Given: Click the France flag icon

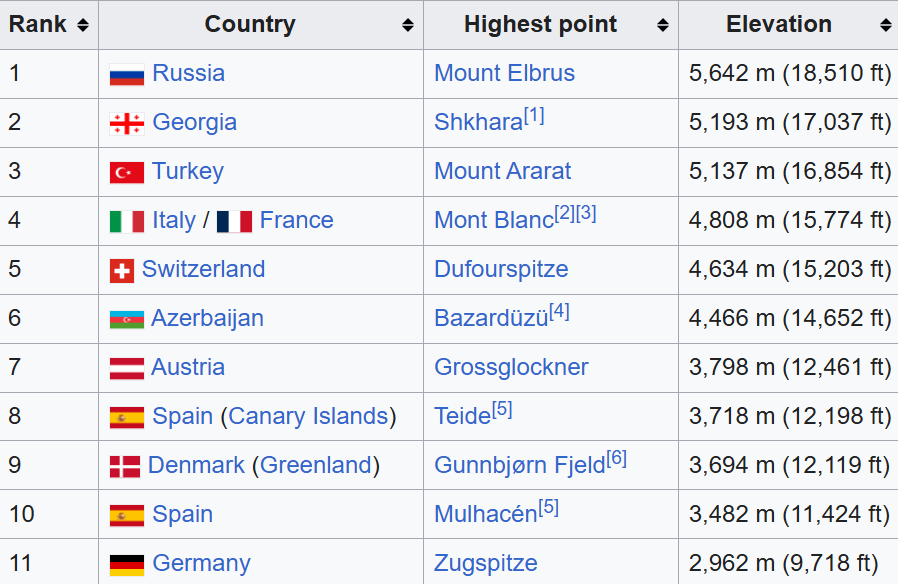Looking at the screenshot, I should point(234,221).
